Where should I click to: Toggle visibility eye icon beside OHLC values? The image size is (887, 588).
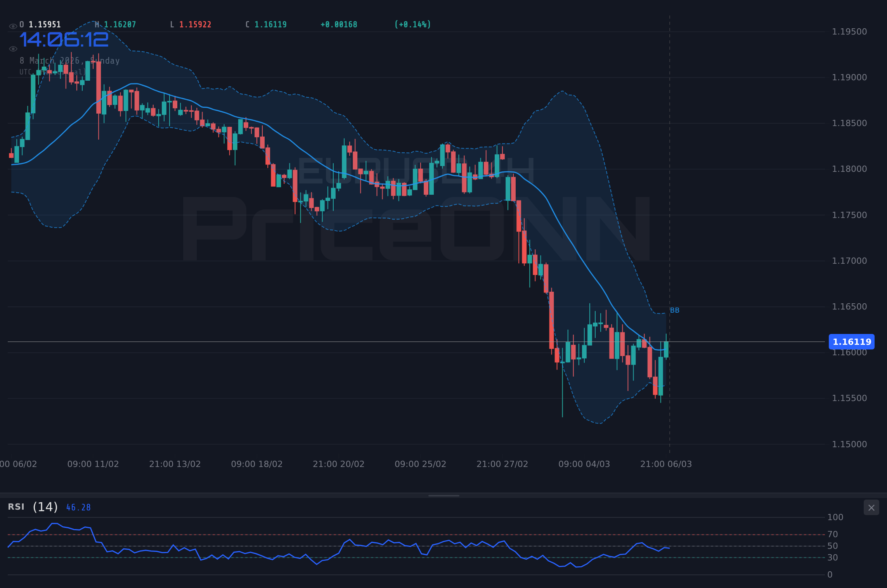click(x=13, y=26)
